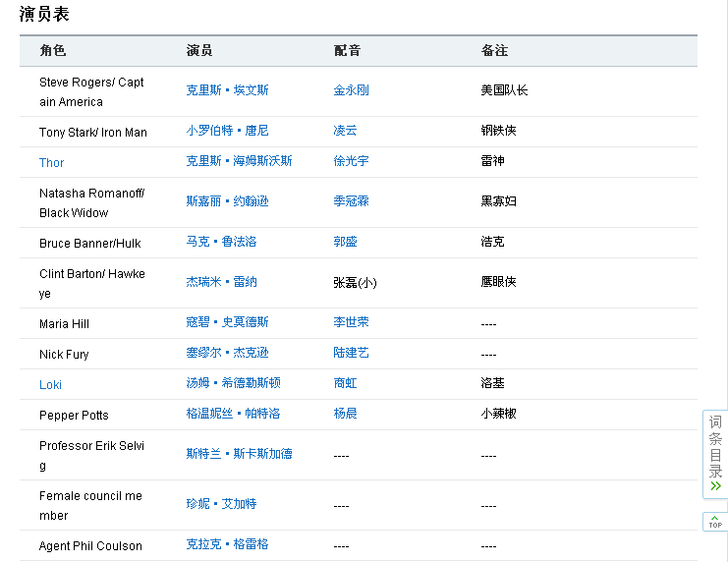The height and width of the screenshot is (562, 728).
Task: Open actor link 马克·鲁法洛
Action: (221, 242)
